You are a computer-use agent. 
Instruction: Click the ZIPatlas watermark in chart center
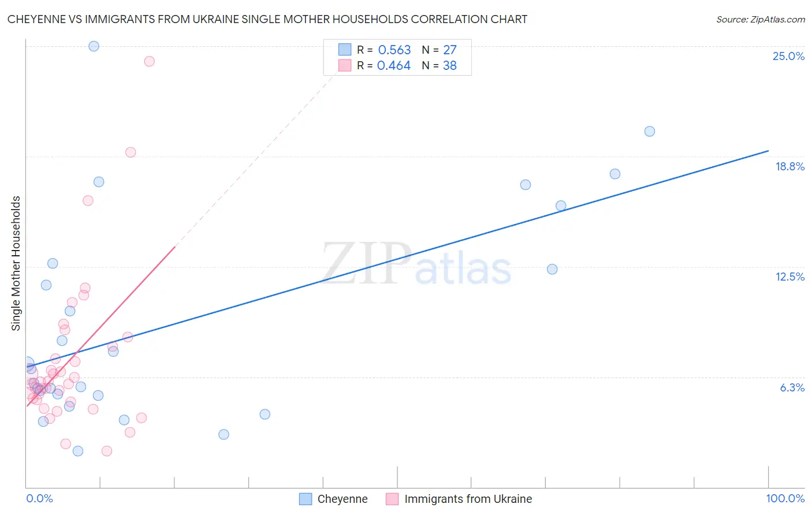(x=416, y=264)
